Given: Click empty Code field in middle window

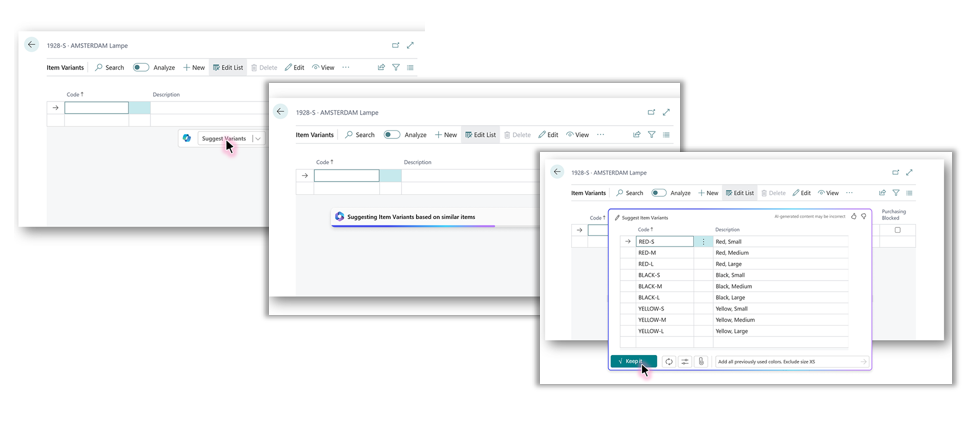Looking at the screenshot, I should 346,176.
